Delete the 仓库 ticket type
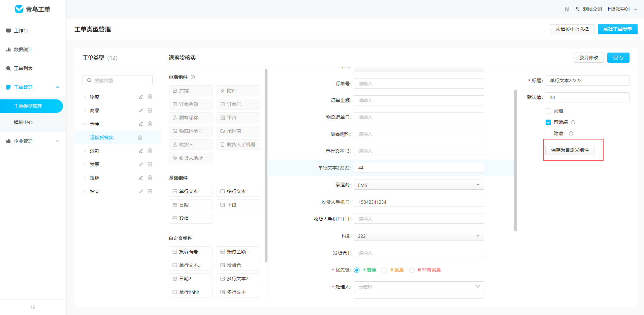Viewport: 644px width, 315px height. [x=150, y=124]
